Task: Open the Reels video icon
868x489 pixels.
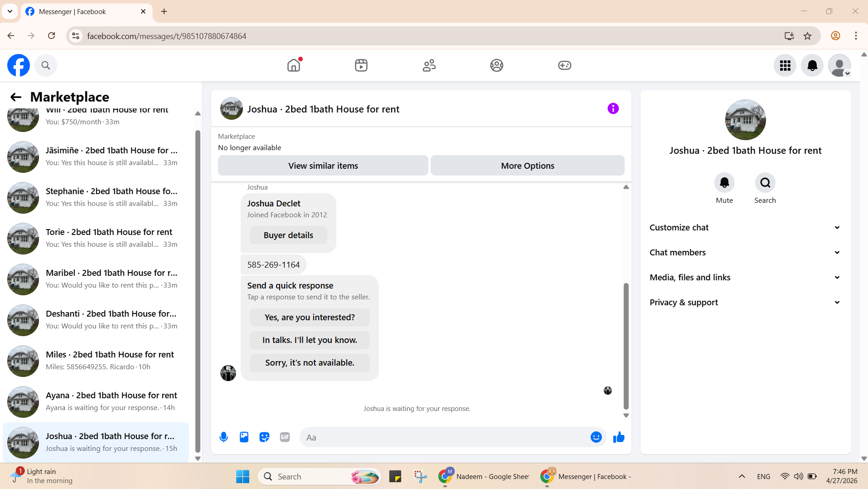Action: 361,65
